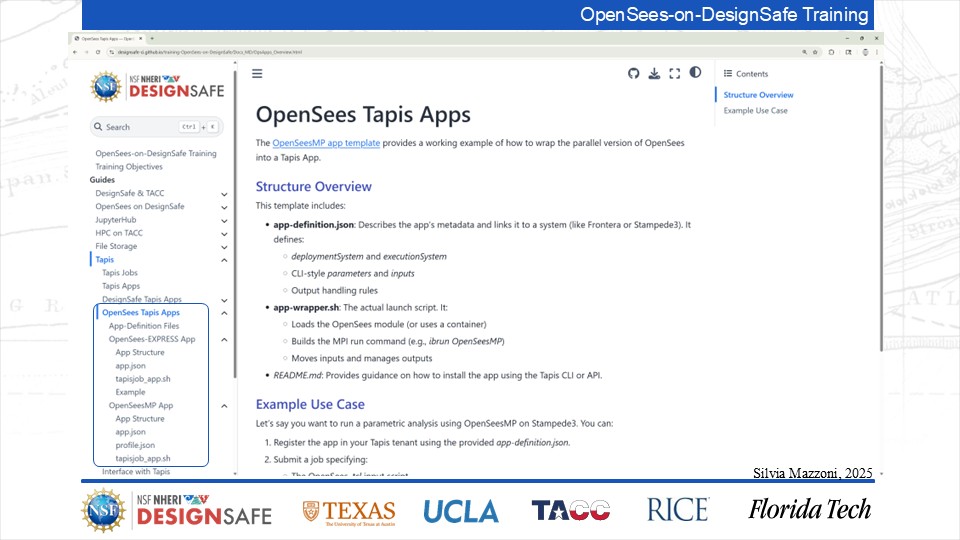This screenshot has width=960, height=540.
Task: Toggle the hamburger sidebar menu icon
Action: [x=257, y=73]
